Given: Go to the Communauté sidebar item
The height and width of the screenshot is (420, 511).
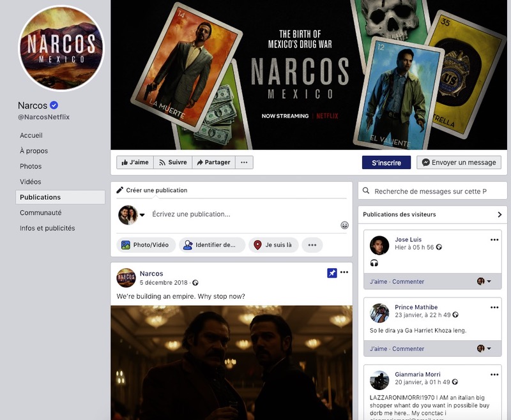Looking at the screenshot, I should 40,213.
